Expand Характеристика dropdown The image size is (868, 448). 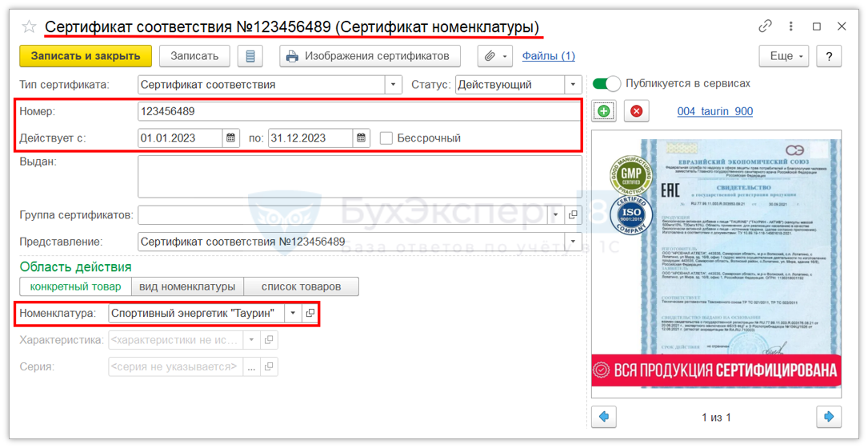(x=251, y=339)
